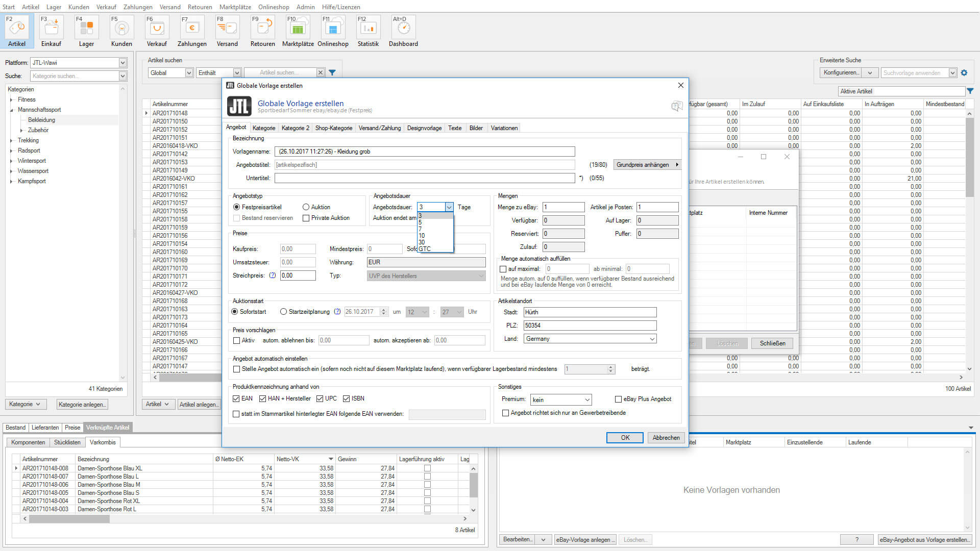Screen dimensions: 980x551
Task: Switch to the Versand/Zahlung tab
Action: 379,128
